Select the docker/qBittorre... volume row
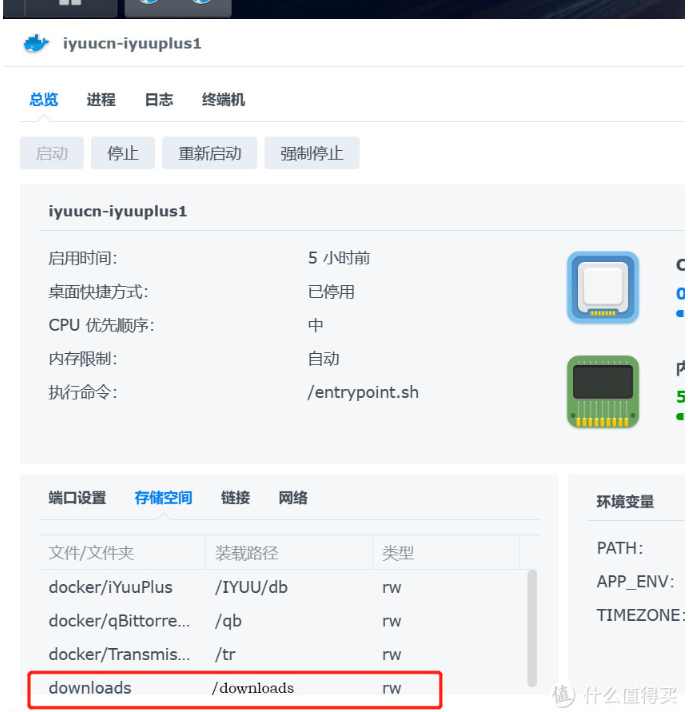 coord(283,621)
